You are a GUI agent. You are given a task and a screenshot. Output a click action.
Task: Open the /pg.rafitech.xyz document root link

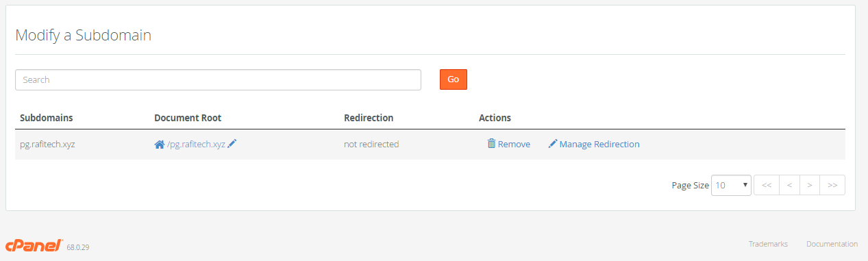pos(196,145)
